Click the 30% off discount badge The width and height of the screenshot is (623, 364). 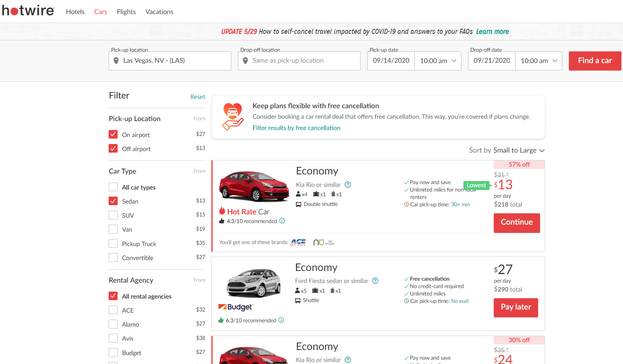click(x=519, y=340)
